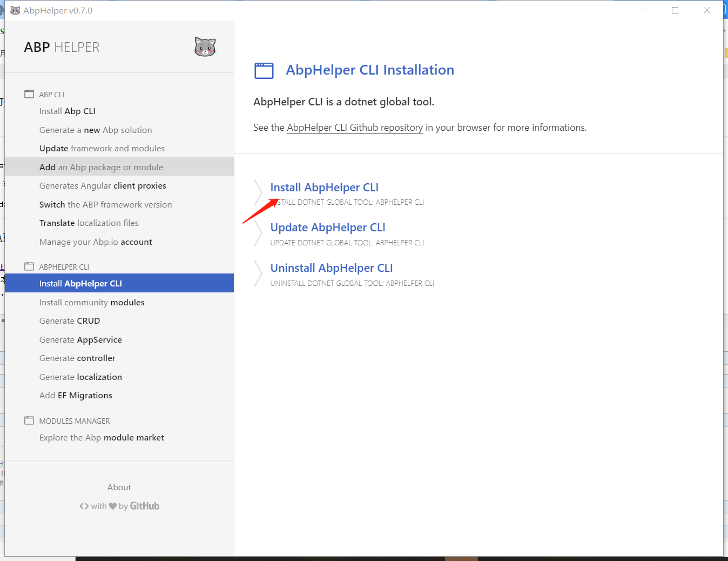Image resolution: width=728 pixels, height=561 pixels.
Task: Click the heart icon in the sidebar footer
Action: click(x=113, y=506)
